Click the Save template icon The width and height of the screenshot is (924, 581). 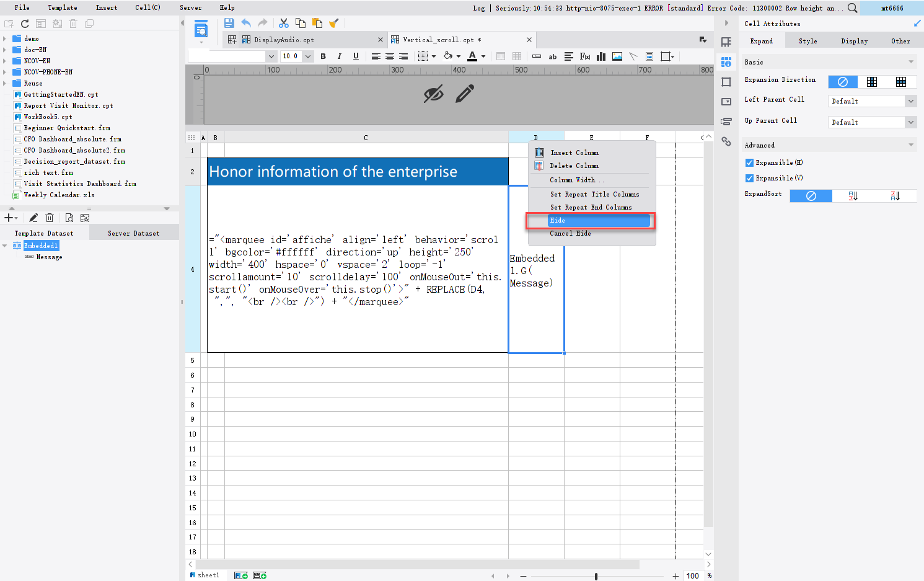coord(229,23)
